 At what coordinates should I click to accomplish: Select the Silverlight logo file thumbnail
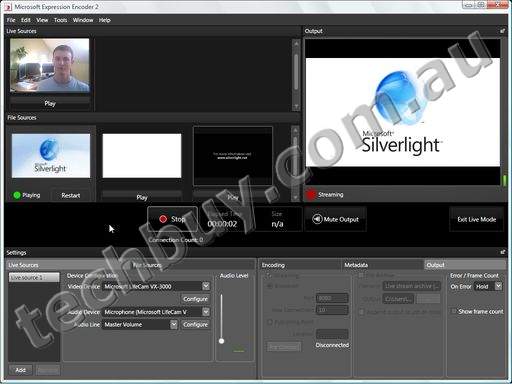pos(51,156)
